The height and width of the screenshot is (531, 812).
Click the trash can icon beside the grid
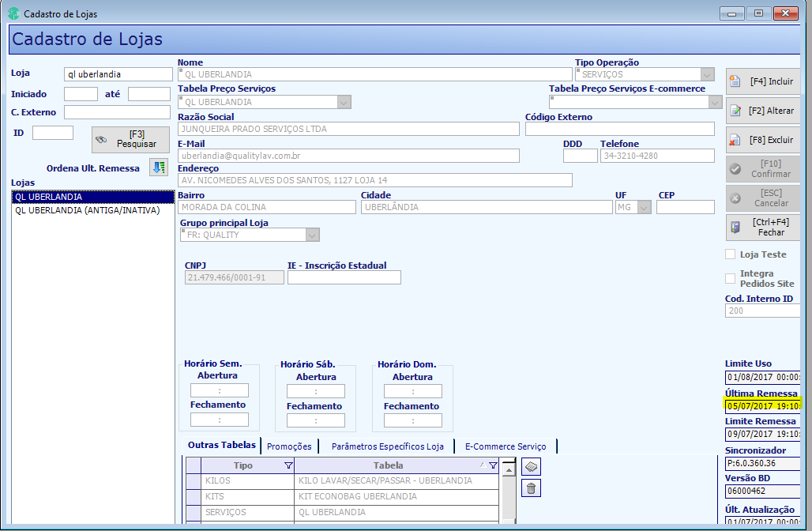tap(531, 488)
